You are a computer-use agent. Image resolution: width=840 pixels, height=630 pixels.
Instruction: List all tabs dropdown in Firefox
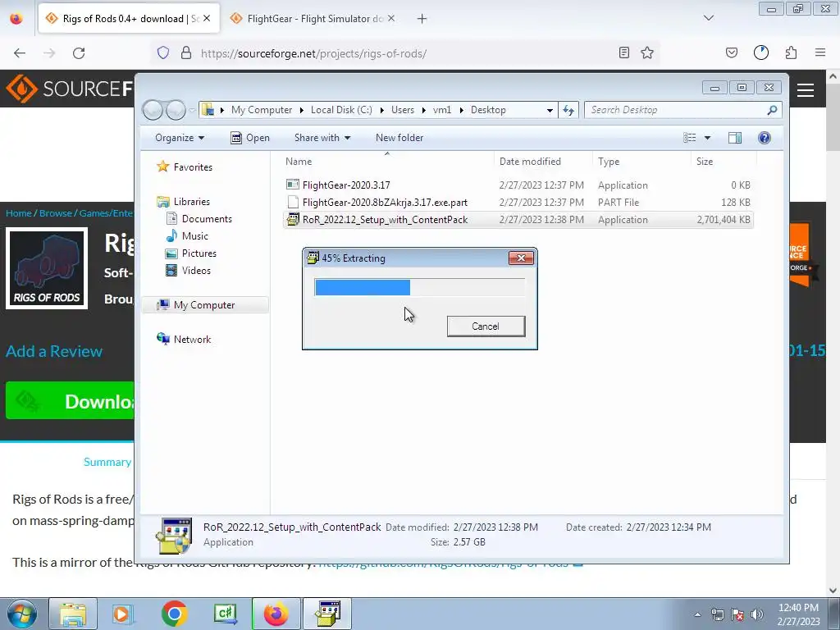(x=708, y=18)
